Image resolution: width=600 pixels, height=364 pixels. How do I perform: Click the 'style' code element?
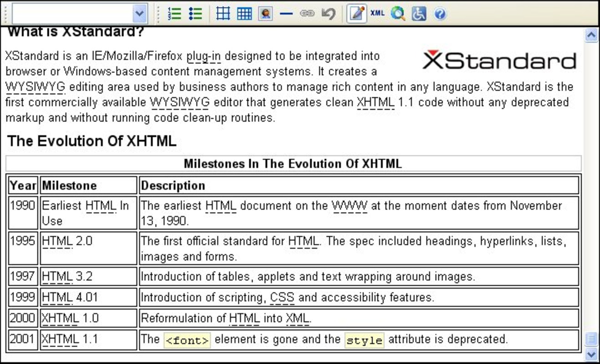point(364,340)
